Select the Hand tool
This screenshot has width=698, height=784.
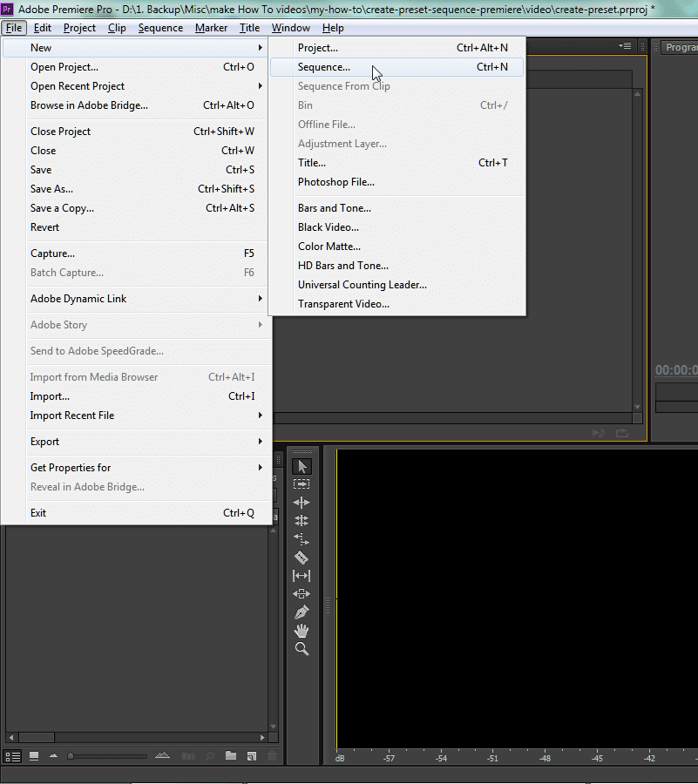click(x=302, y=631)
